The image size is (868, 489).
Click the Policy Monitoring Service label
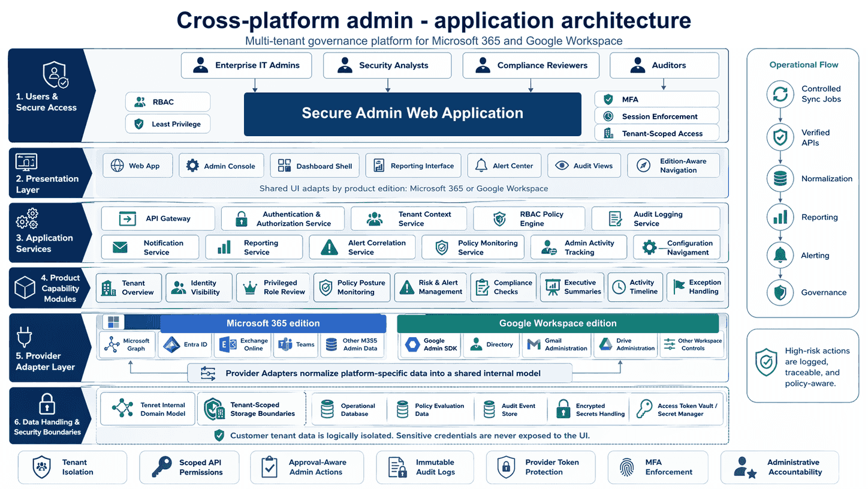(487, 247)
